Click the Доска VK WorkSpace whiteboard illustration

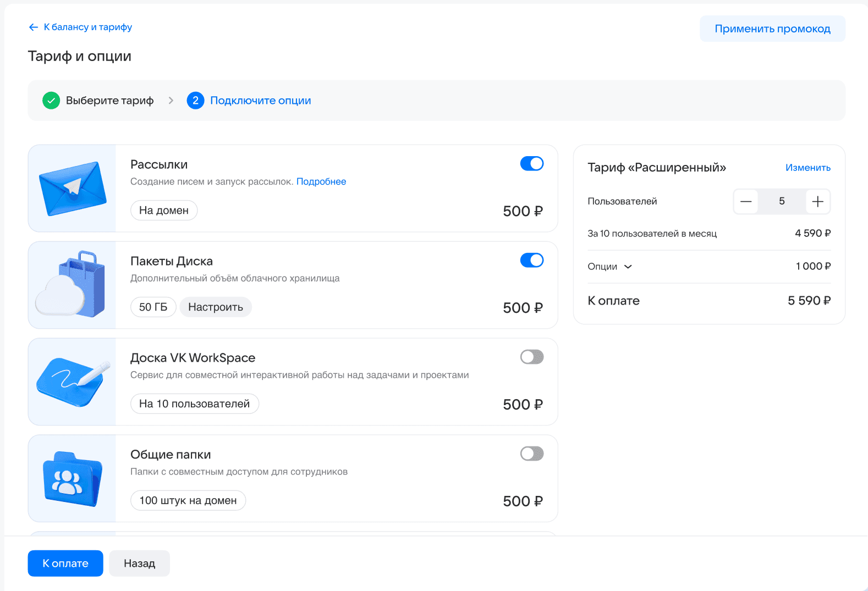(x=73, y=382)
